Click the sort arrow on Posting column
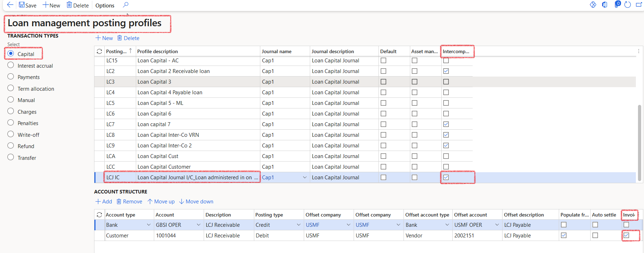The image size is (644, 253). click(130, 51)
